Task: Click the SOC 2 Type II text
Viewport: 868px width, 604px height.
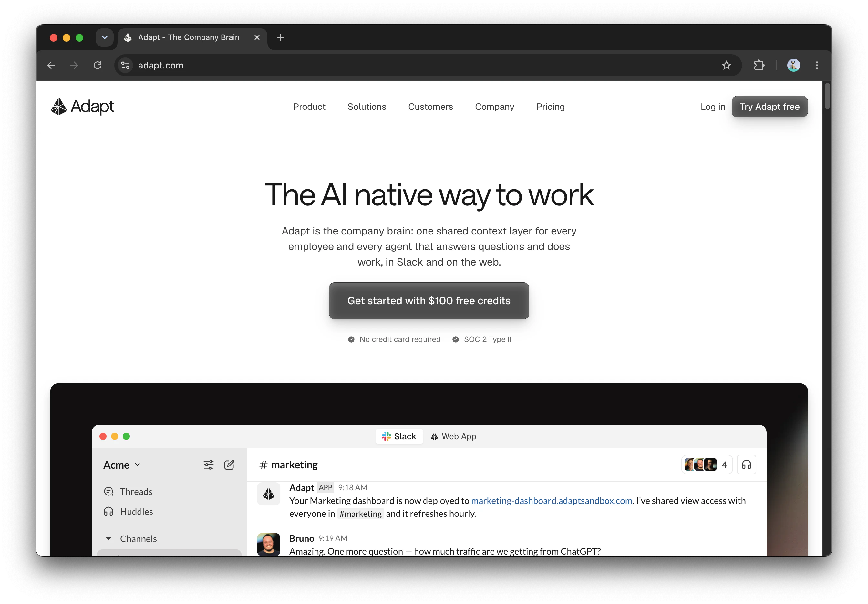Action: tap(487, 340)
